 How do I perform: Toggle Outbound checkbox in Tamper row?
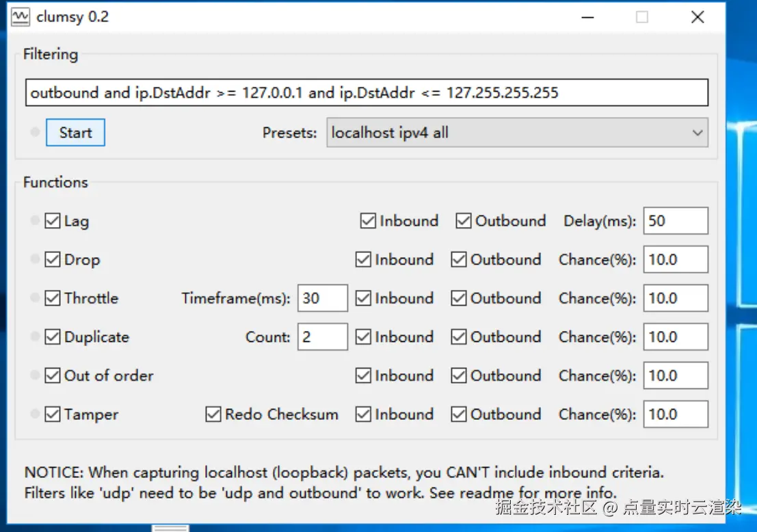459,414
